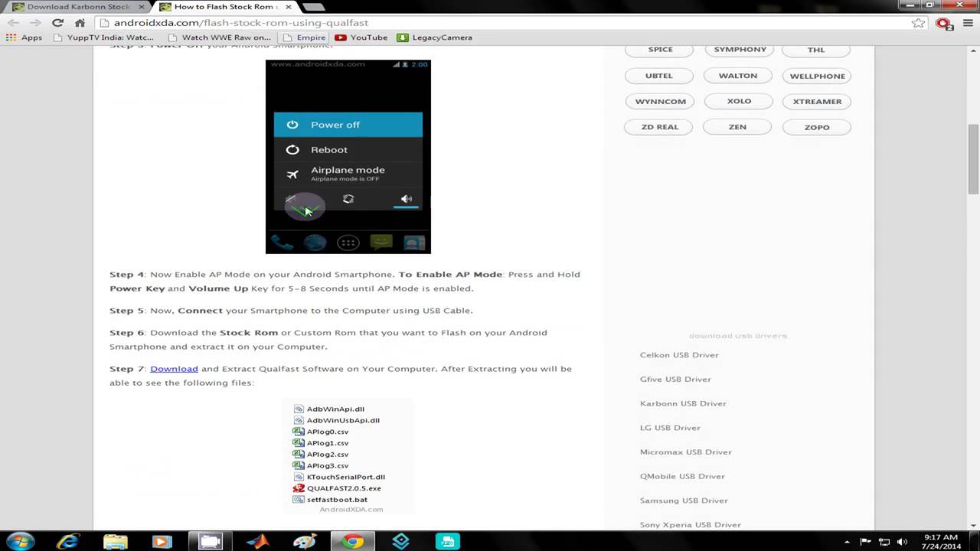Click the XTREAMER brand button

[817, 101]
